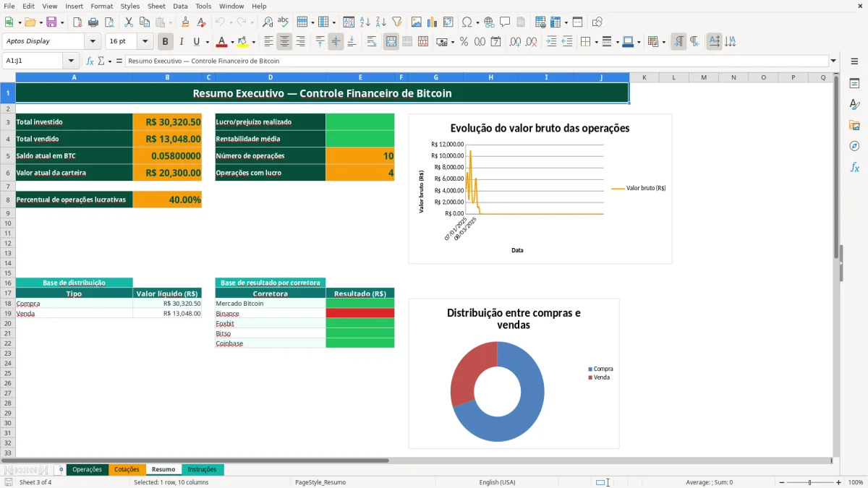Image resolution: width=868 pixels, height=488 pixels.
Task: Export directly as PDF
Action: point(77,22)
